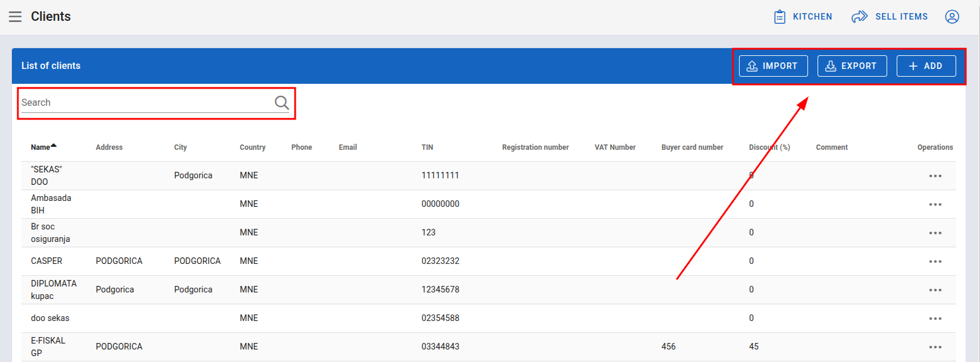Click TIN value 03344843

point(440,347)
